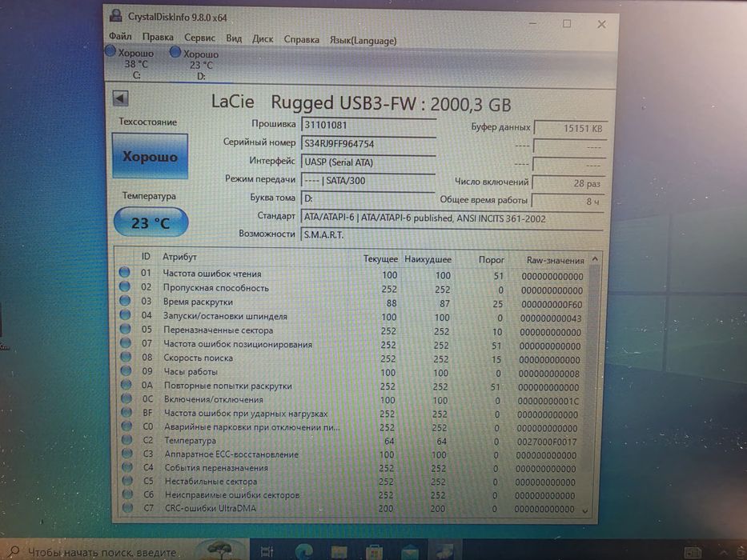Click status icon for Время раскрутки
This screenshot has width=747, height=560.
(125, 301)
